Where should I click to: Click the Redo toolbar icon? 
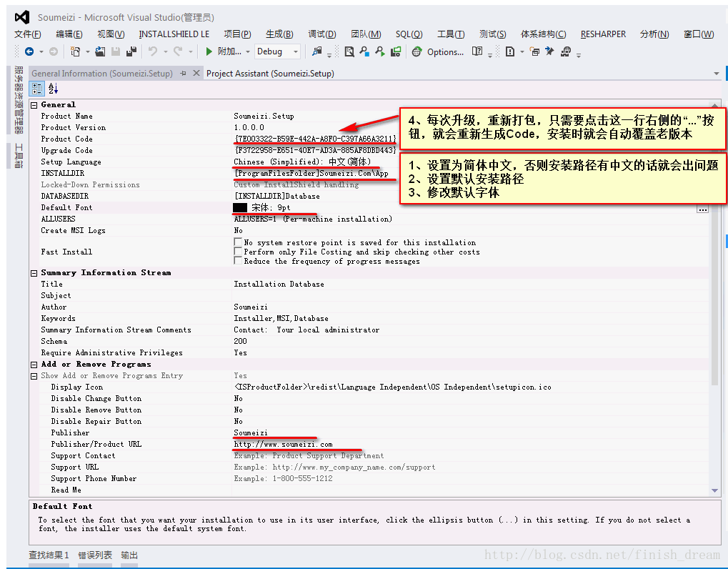click(178, 51)
